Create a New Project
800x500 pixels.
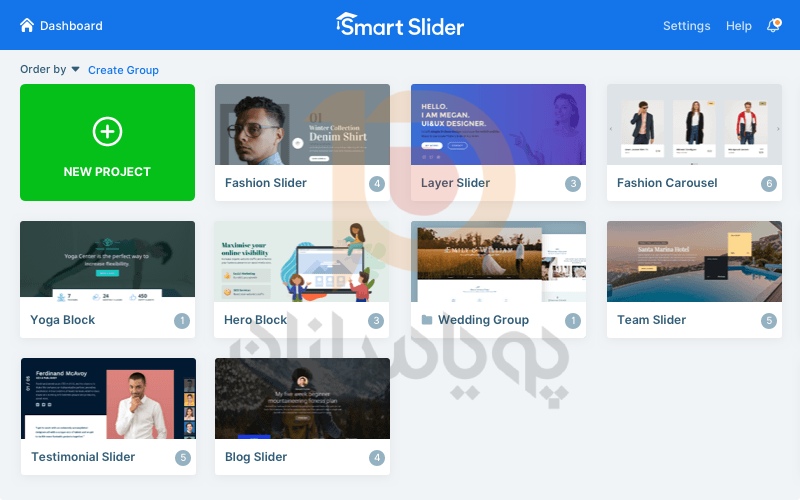[x=107, y=142]
